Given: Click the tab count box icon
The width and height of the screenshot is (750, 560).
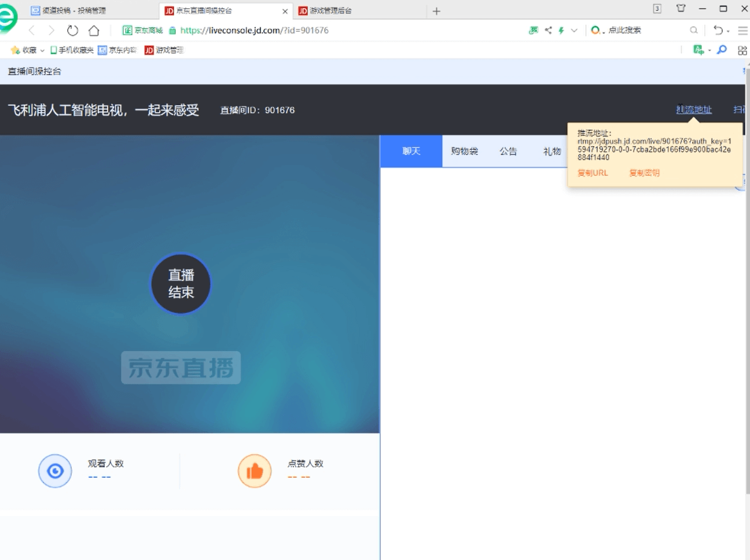Looking at the screenshot, I should (657, 9).
